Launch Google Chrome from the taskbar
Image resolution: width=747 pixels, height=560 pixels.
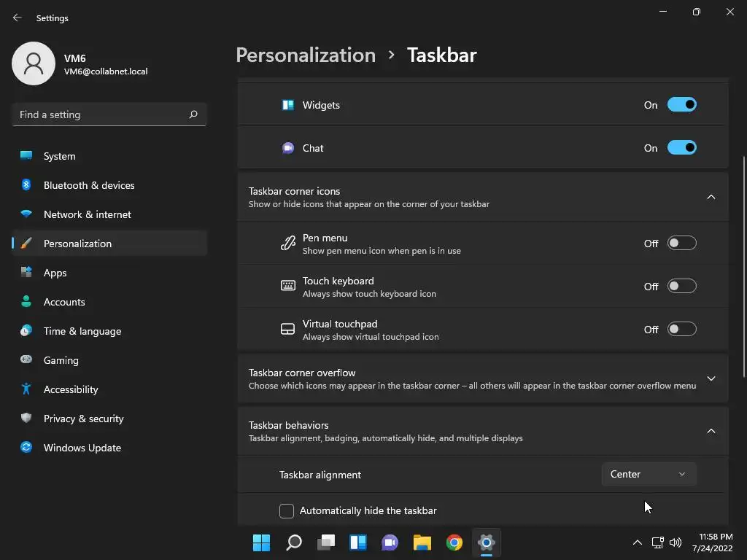[x=454, y=542]
